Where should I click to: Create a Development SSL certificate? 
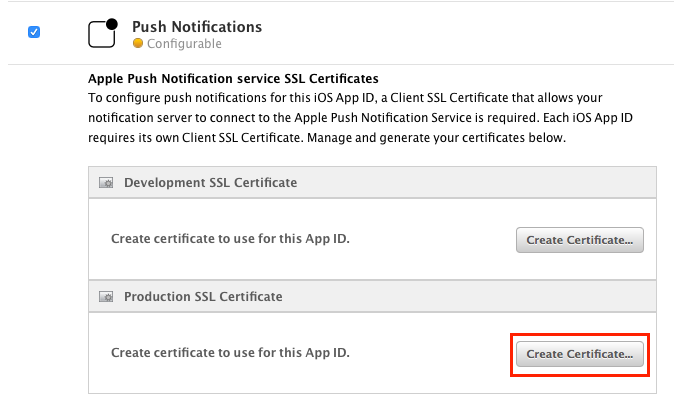(580, 240)
